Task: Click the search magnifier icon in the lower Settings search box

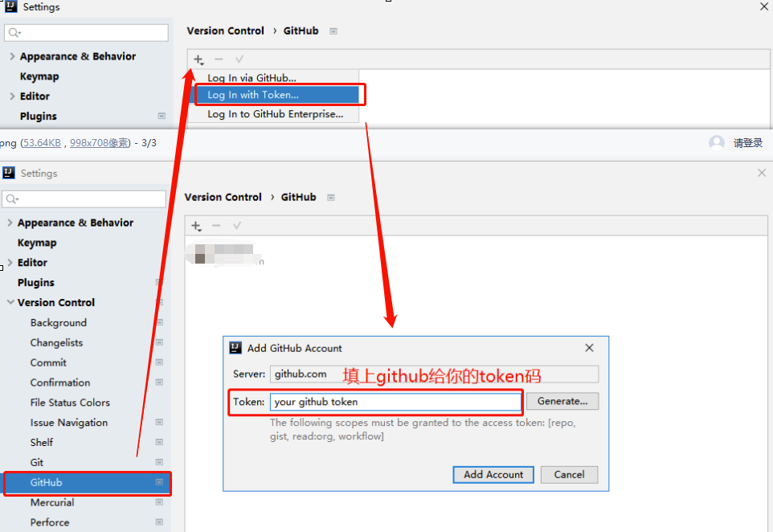Action: click(x=12, y=199)
